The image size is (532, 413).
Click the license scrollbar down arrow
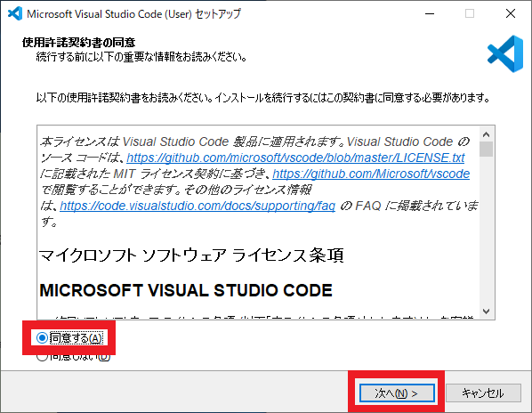[x=487, y=312]
